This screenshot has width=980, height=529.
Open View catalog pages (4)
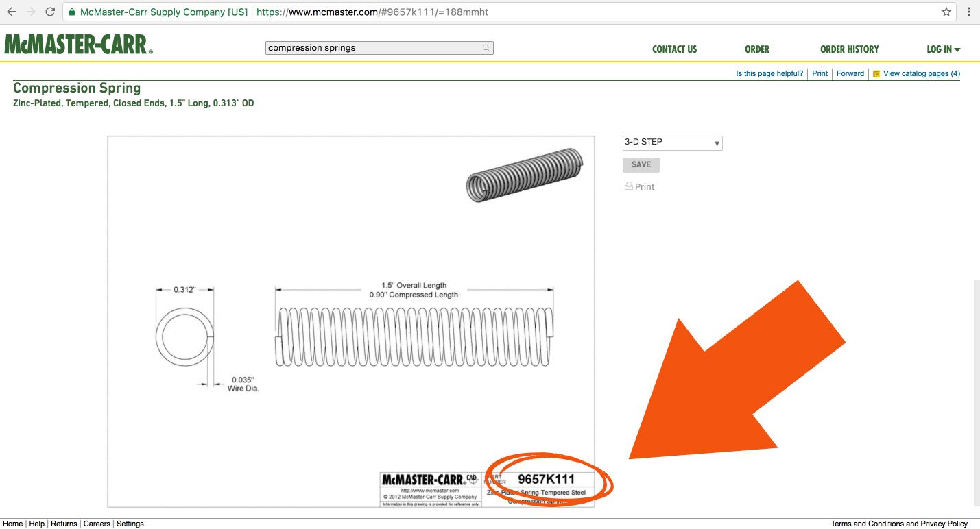point(922,73)
